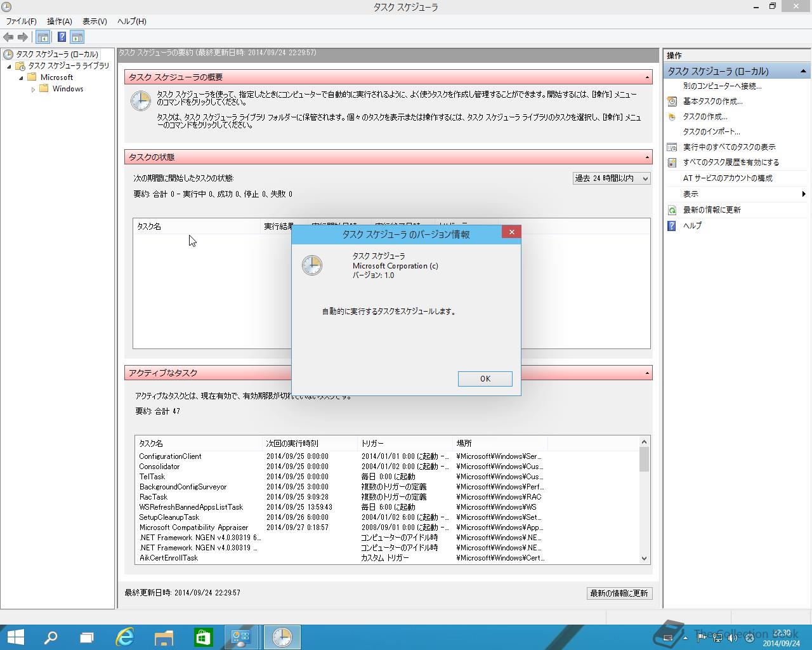Close the version info dialog with X
812x650 pixels.
pyautogui.click(x=511, y=232)
